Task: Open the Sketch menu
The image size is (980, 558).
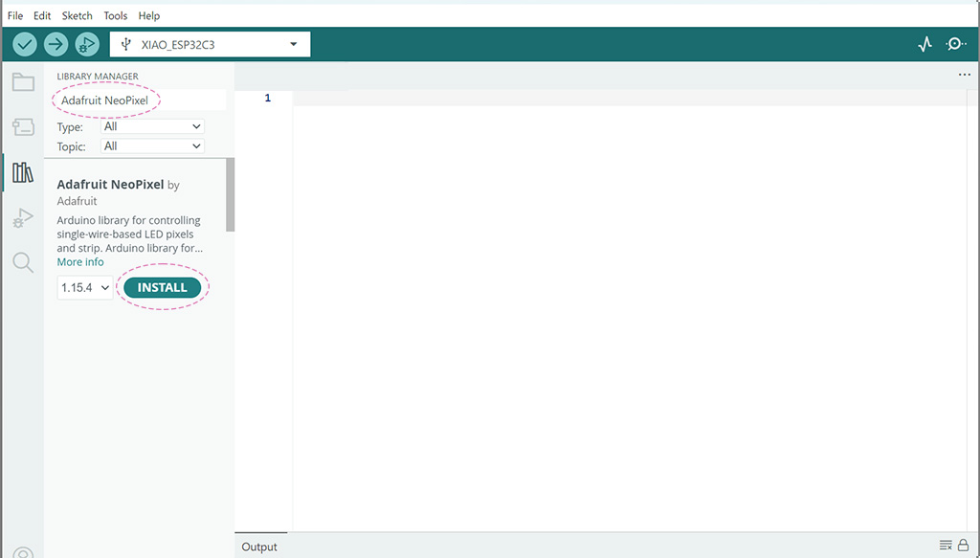Action: pyautogui.click(x=78, y=16)
